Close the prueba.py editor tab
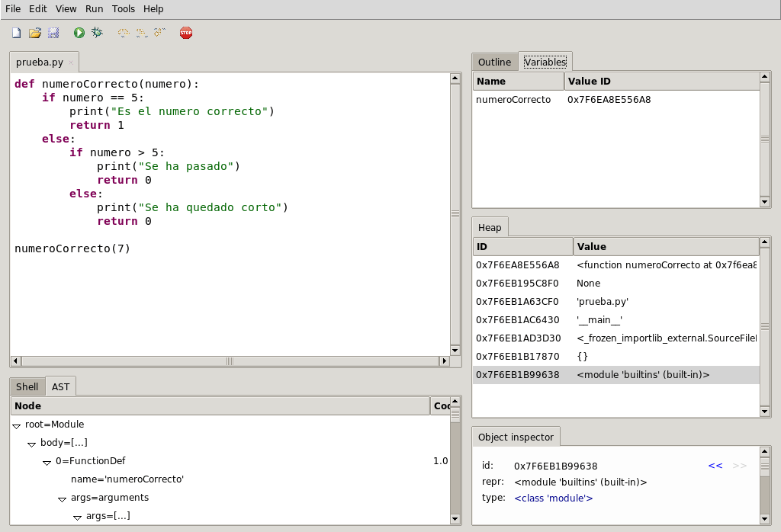The width and height of the screenshot is (781, 532). 71,62
